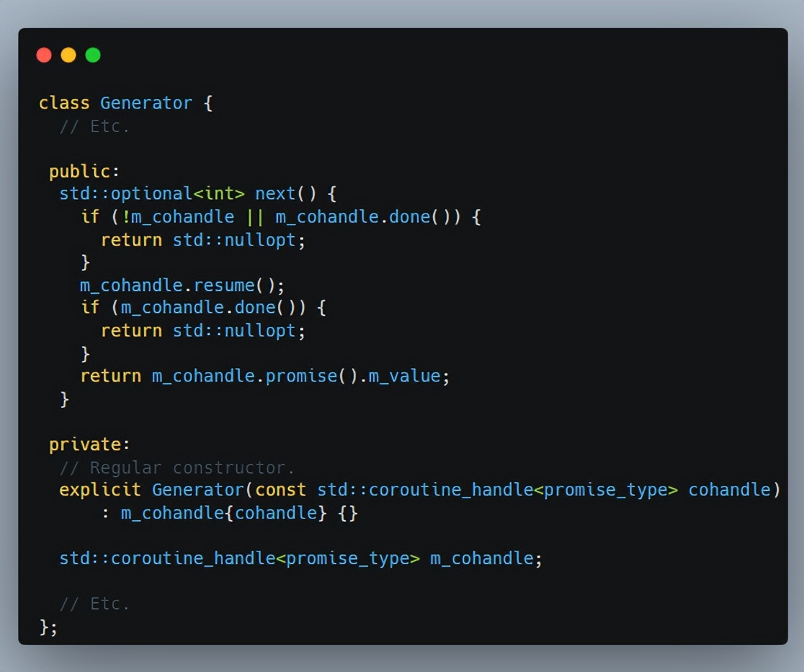The image size is (804, 672).
Task: Select the "public:" access specifier line
Action: click(x=84, y=171)
